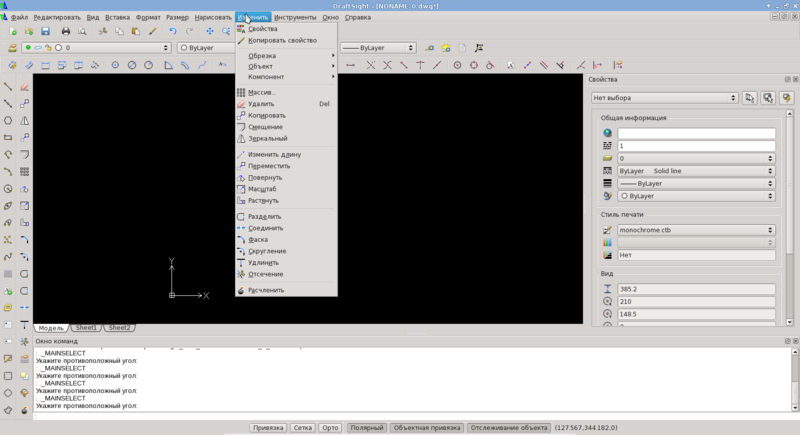Toggle the Сетка grid button
Screen dimensions: 800x435
point(303,428)
